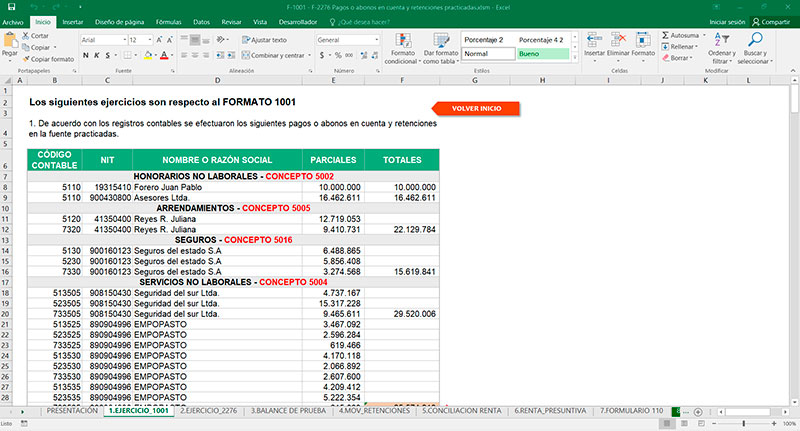
Task: Click Combinar y centrar
Action: 273,55
